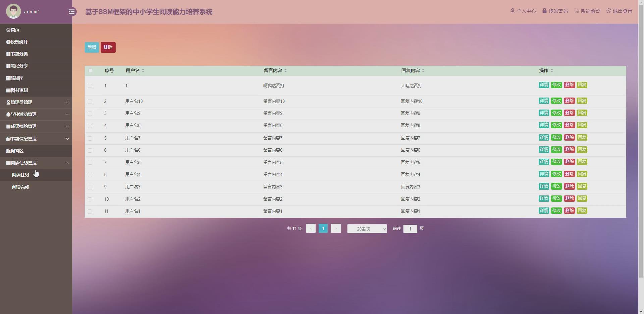This screenshot has height=314, width=644.
Task: Click the 共 11 条 total count text
Action: (x=294, y=229)
